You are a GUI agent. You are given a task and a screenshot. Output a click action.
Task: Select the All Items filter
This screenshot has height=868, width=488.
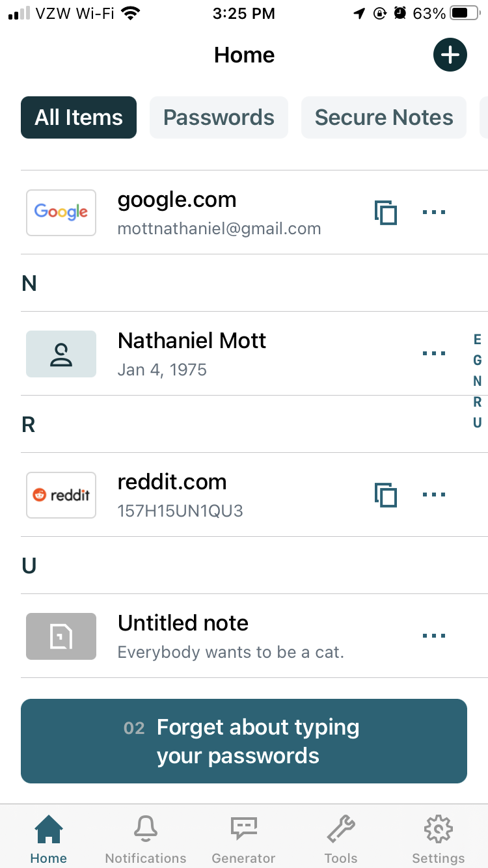click(x=79, y=118)
